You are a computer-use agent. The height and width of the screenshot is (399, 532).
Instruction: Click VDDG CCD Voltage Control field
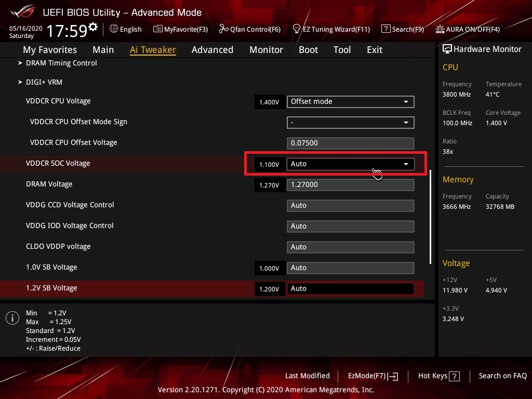[x=351, y=206]
